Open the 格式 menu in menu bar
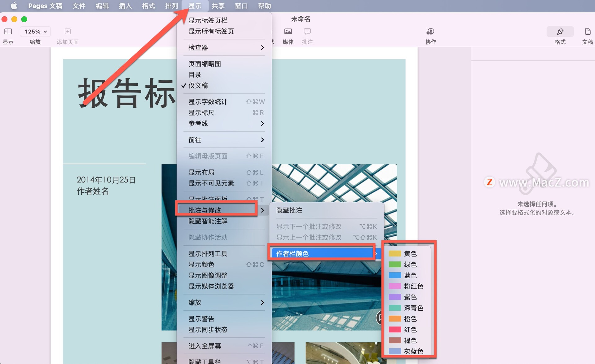The width and height of the screenshot is (595, 364). (x=148, y=6)
